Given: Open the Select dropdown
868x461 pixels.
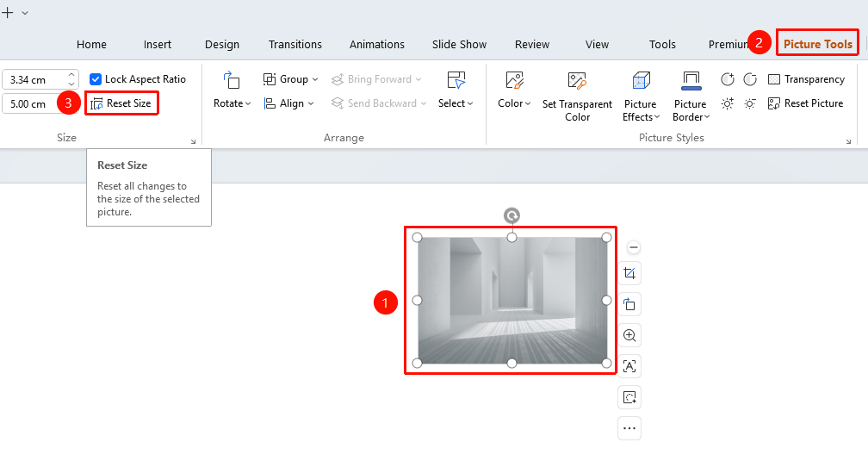Looking at the screenshot, I should point(456,103).
